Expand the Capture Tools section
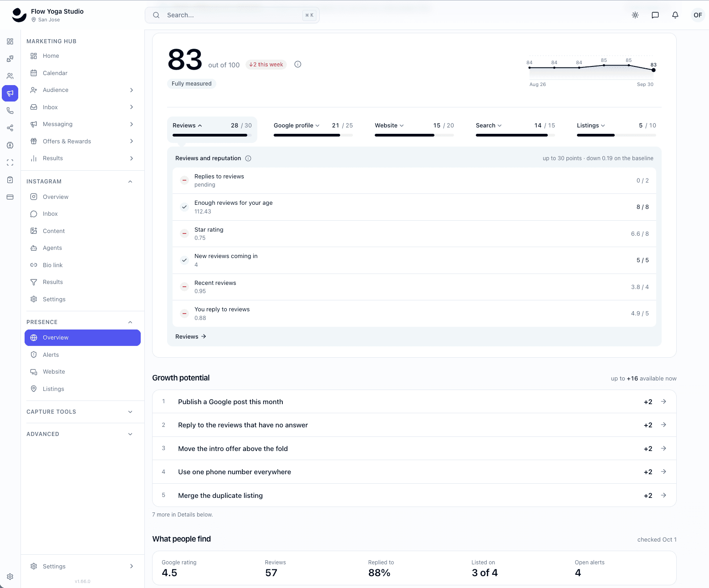The height and width of the screenshot is (588, 709). tap(130, 412)
